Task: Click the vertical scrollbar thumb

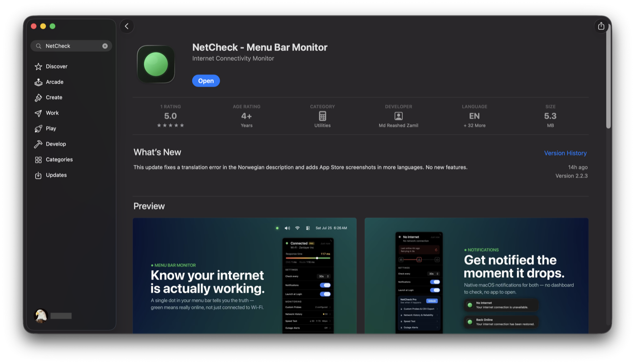Action: tap(609, 76)
